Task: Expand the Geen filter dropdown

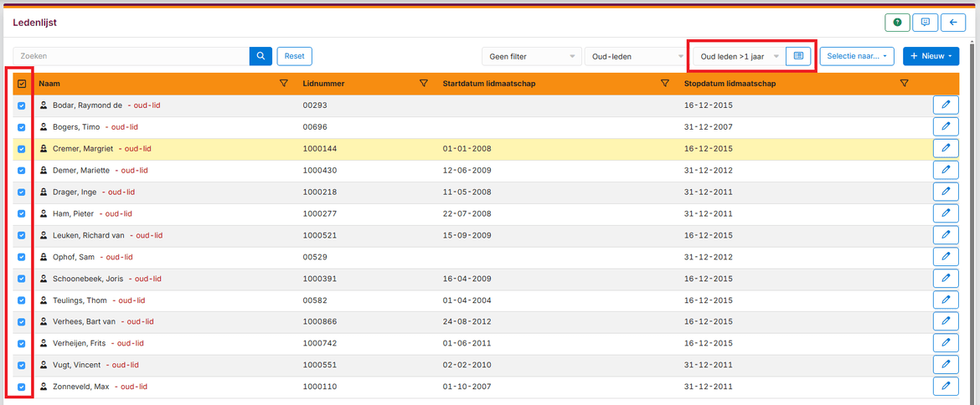Action: point(531,57)
